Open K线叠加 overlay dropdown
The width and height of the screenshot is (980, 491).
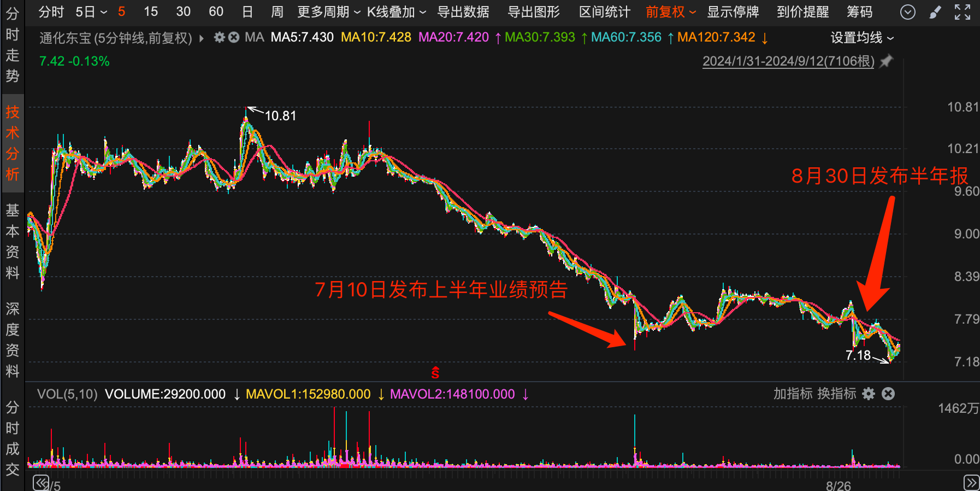click(x=397, y=11)
